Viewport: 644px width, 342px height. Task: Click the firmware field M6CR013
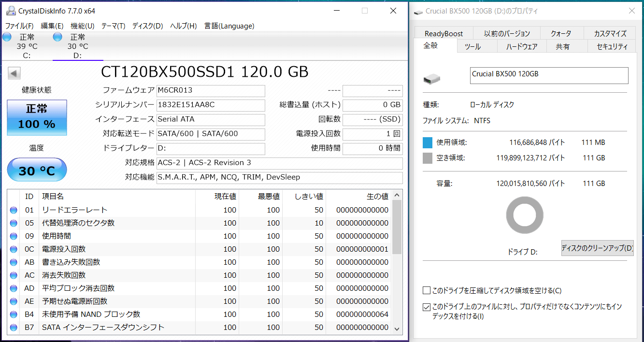(x=211, y=91)
